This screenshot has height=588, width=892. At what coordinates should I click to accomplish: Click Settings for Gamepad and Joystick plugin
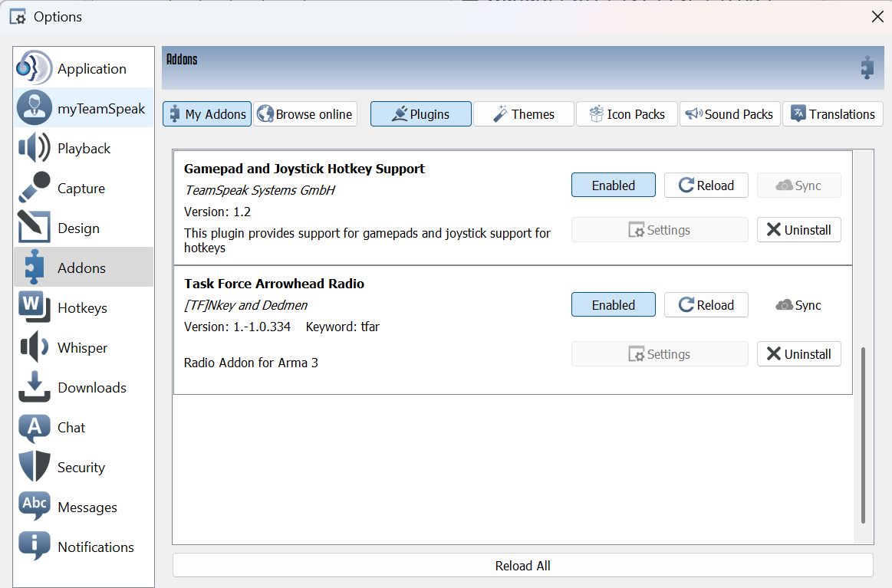click(660, 230)
